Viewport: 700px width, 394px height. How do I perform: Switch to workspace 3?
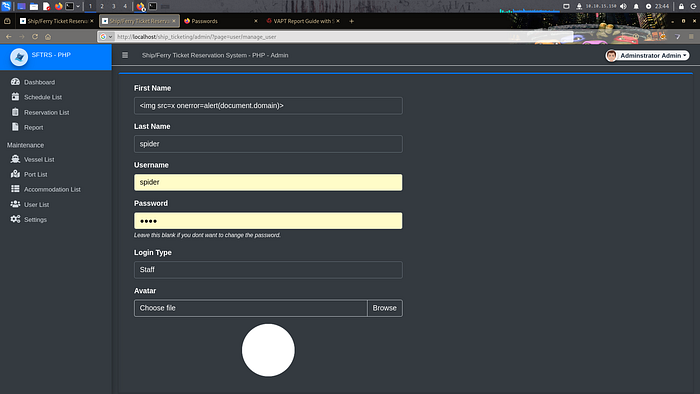coord(113,6)
